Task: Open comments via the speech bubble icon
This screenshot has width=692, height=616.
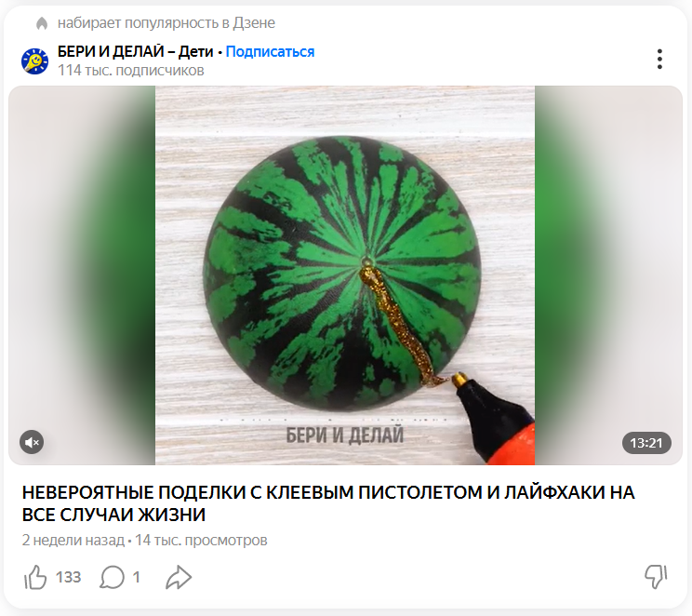Action: [113, 577]
